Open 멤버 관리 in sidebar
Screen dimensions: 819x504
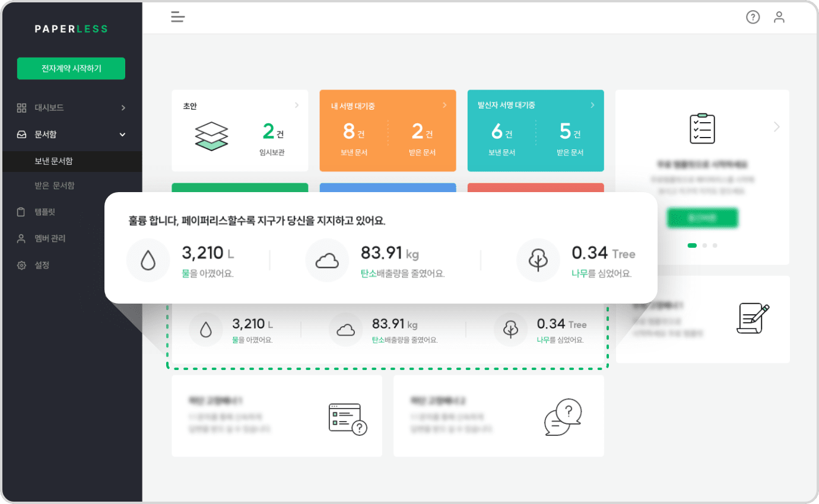coord(50,238)
